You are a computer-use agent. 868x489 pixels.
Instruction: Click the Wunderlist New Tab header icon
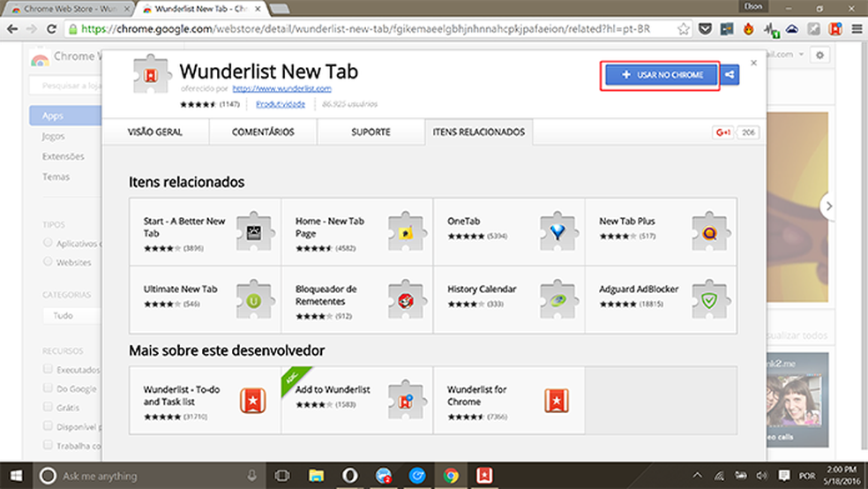click(x=150, y=74)
